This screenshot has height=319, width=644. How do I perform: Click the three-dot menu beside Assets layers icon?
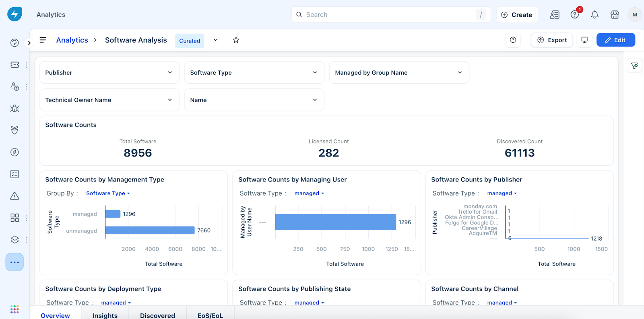[26, 240]
